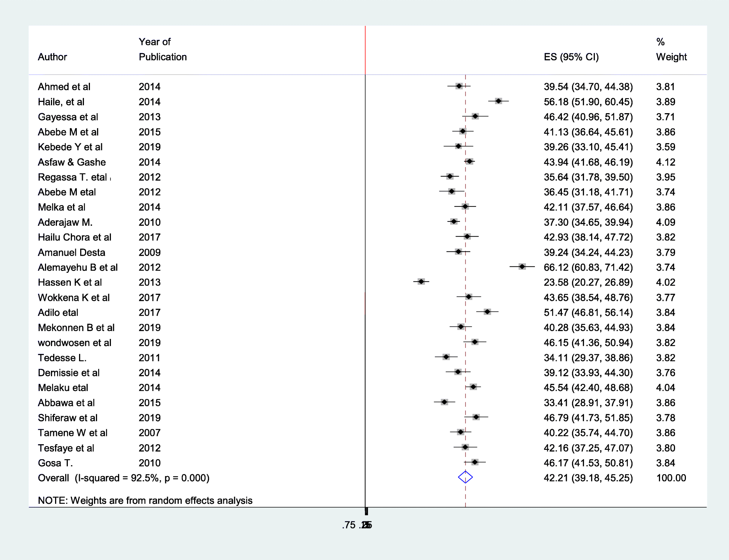Select the 'Adilo etal' label
The image size is (729, 560).
[x=58, y=313]
